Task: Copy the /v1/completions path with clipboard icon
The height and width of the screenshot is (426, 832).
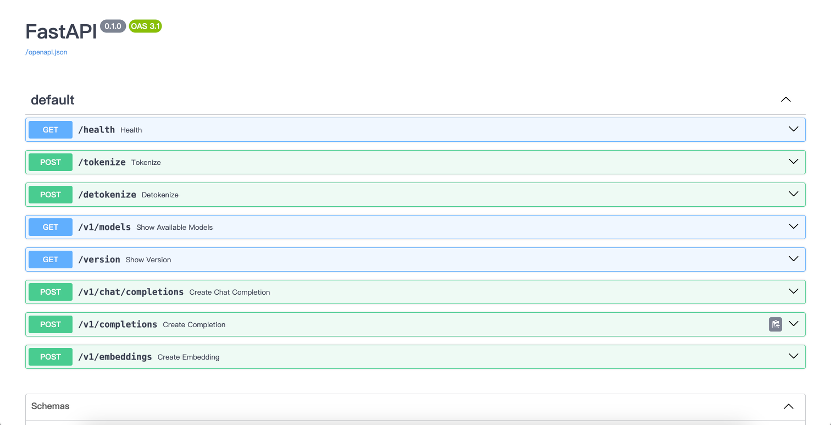Action: [775, 324]
